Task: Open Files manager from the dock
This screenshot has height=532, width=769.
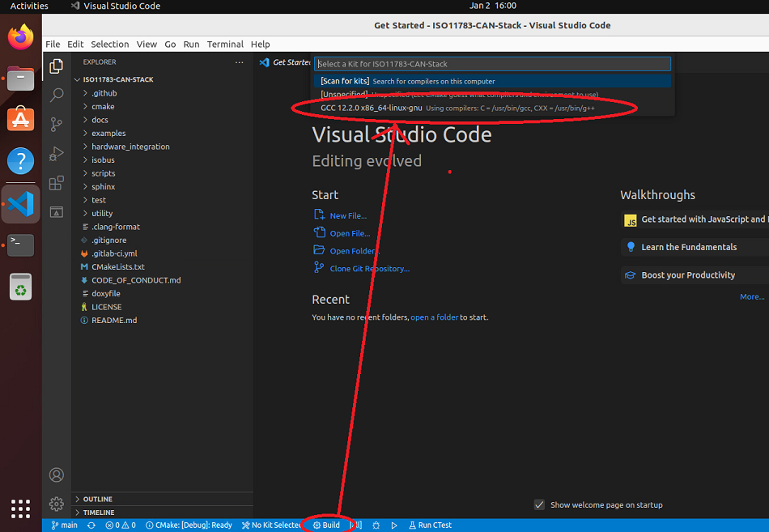Action: coord(20,79)
